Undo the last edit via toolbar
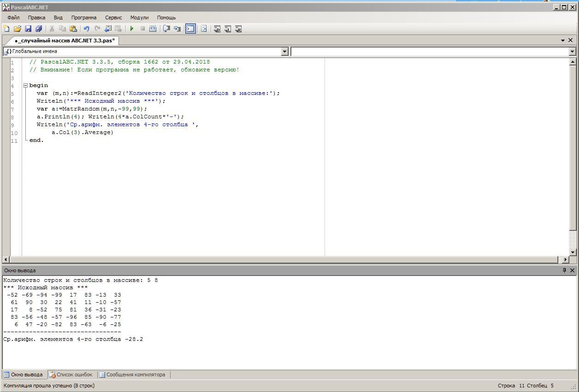Image resolution: width=579 pixels, height=392 pixels. coord(86,29)
